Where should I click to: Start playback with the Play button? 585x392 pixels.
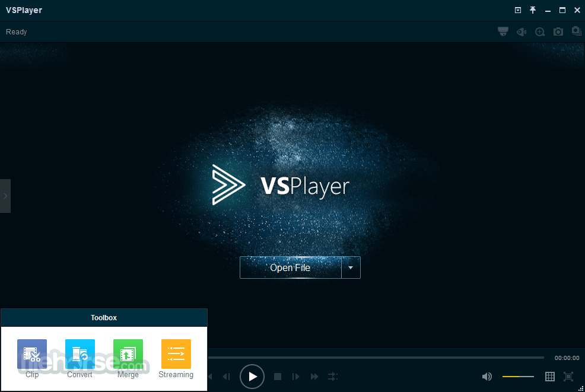point(252,377)
